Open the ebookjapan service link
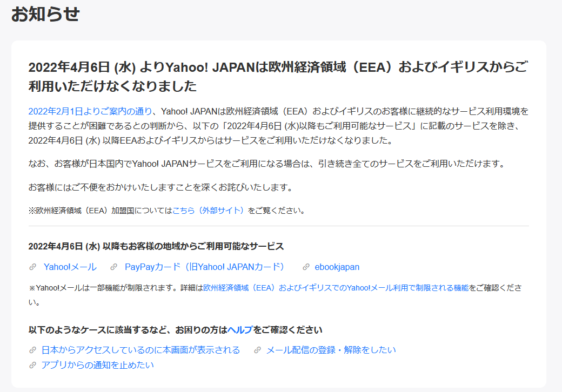This screenshot has height=392, width=562. tap(337, 267)
